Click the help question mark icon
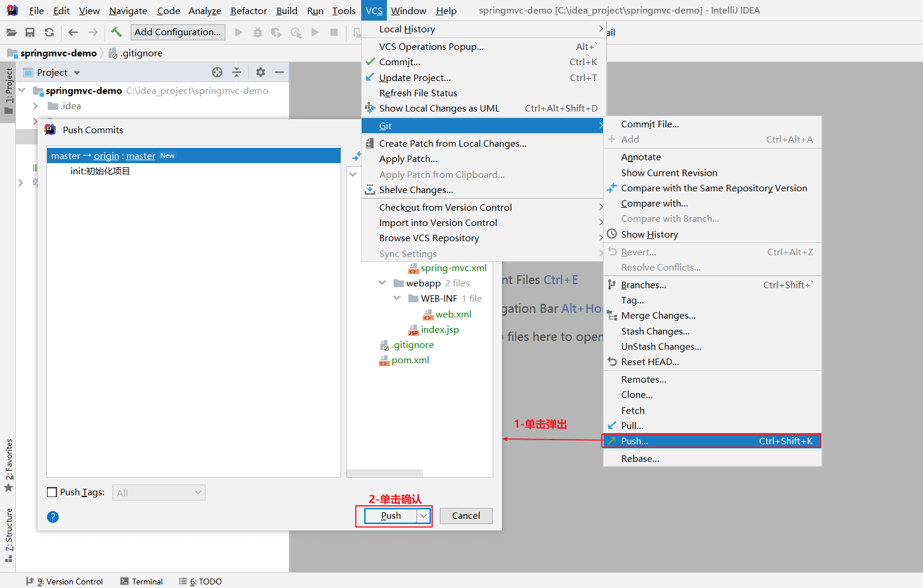 [53, 517]
